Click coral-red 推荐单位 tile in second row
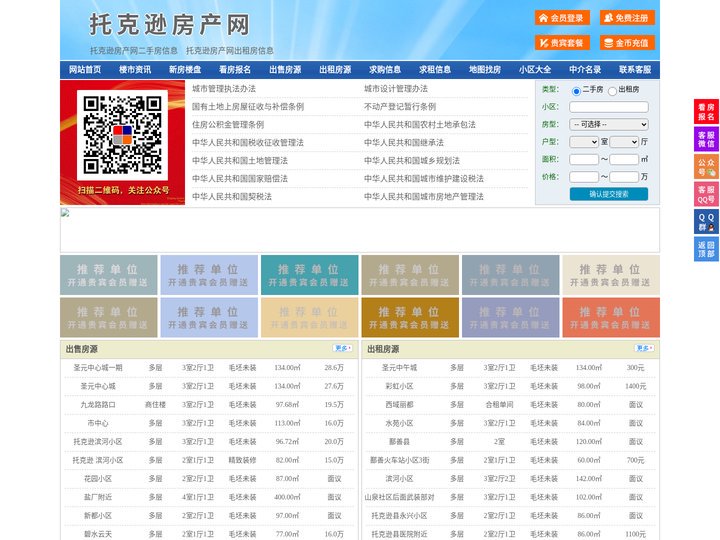This screenshot has width=720, height=540. (x=611, y=317)
